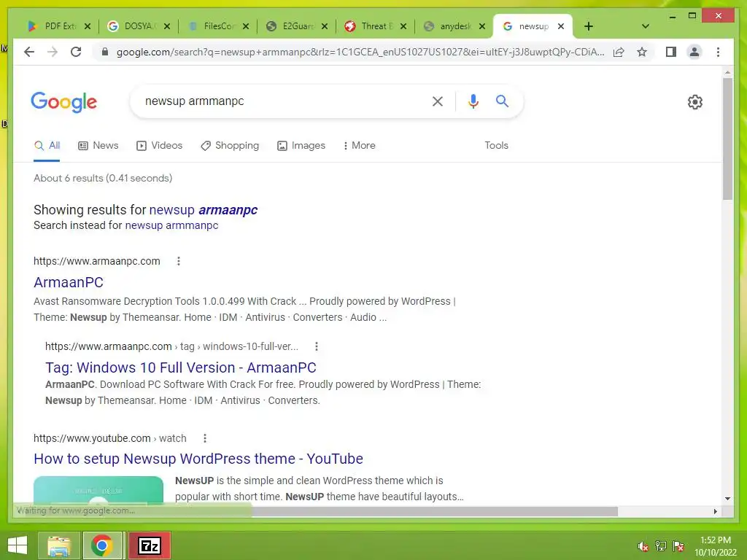Expand the More search filters
This screenshot has height=560, width=747.
pos(359,146)
